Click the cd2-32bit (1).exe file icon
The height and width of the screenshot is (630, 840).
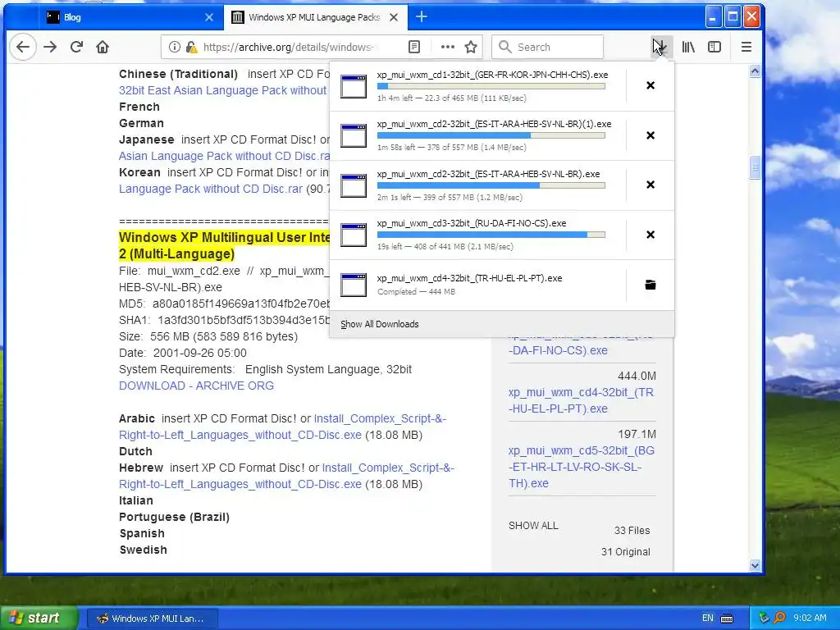(354, 136)
